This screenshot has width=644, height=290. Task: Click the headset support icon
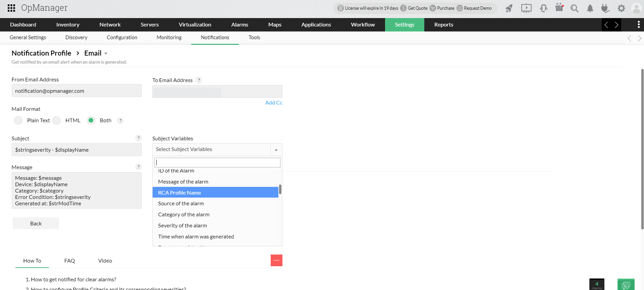coord(544,8)
